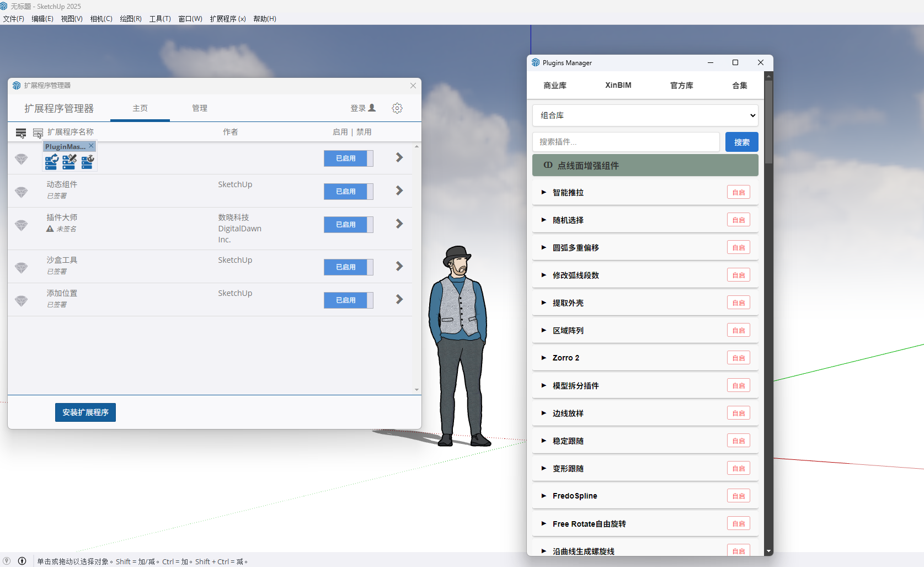The image size is (924, 567).
Task: Click the select-all extensions icon
Action: pos(21,133)
